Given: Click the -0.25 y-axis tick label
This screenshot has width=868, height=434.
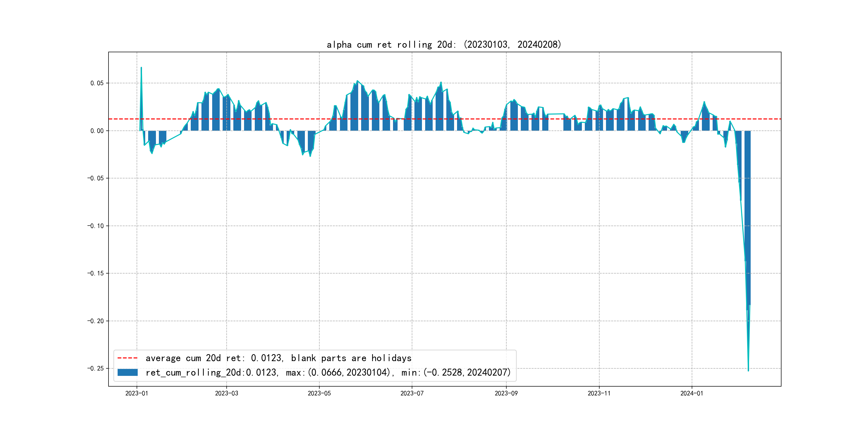Looking at the screenshot, I should [95, 368].
